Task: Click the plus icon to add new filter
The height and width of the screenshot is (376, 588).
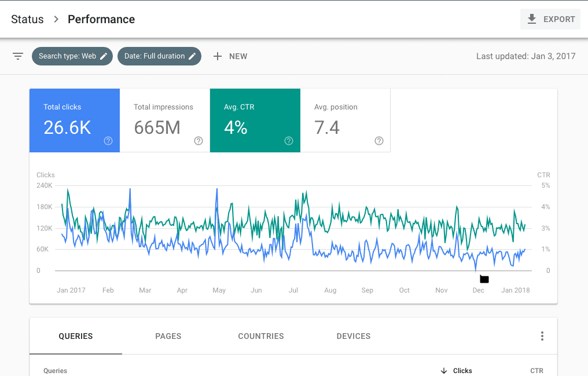Action: tap(218, 56)
